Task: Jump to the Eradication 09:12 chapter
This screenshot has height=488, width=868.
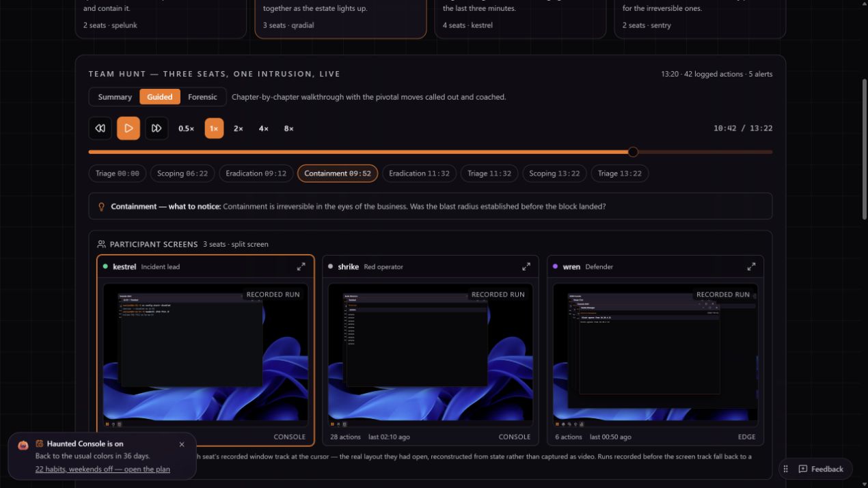Action: [256, 174]
